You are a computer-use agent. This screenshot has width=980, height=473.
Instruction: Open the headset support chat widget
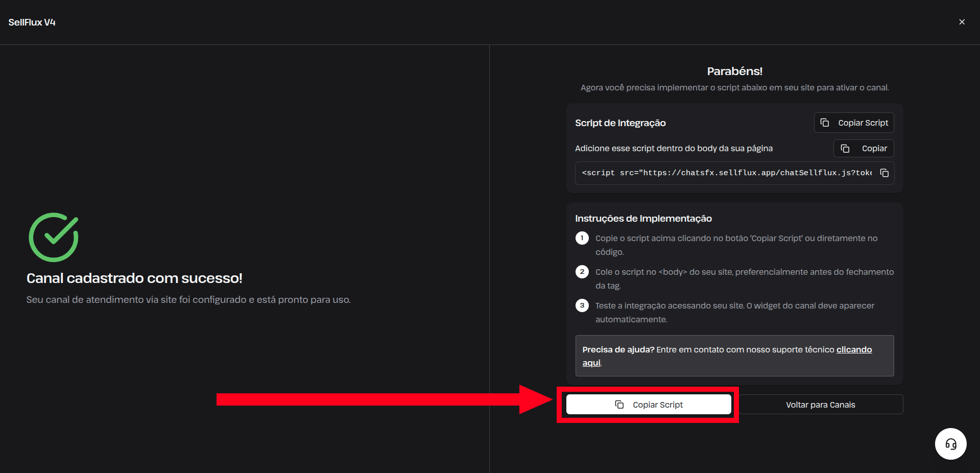950,444
